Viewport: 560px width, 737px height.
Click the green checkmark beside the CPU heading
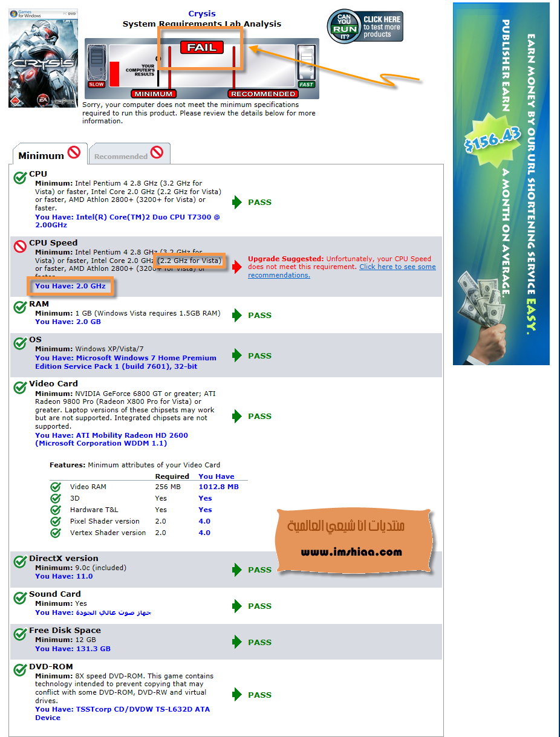[x=19, y=177]
